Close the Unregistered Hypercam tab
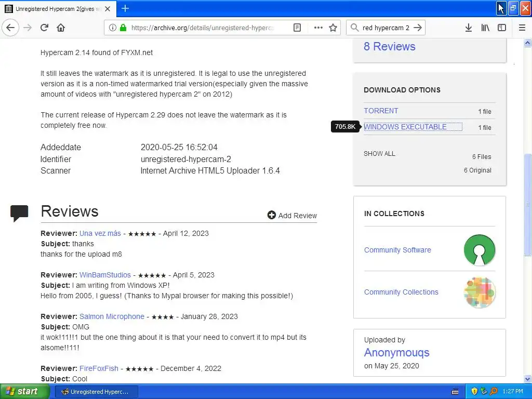Viewport: 532px width, 399px height. (x=108, y=9)
